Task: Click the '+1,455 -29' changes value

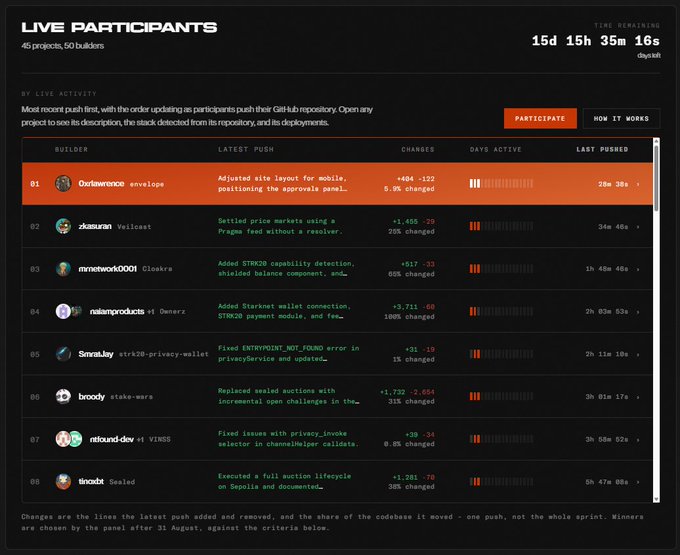Action: [413, 221]
